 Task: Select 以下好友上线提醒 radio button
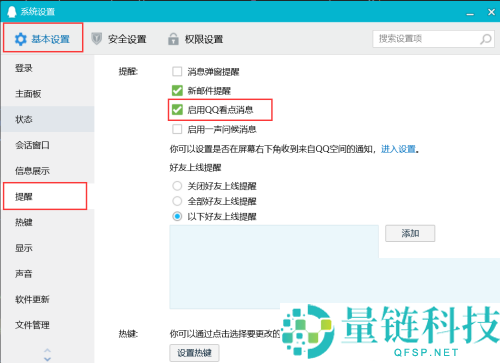point(177,216)
